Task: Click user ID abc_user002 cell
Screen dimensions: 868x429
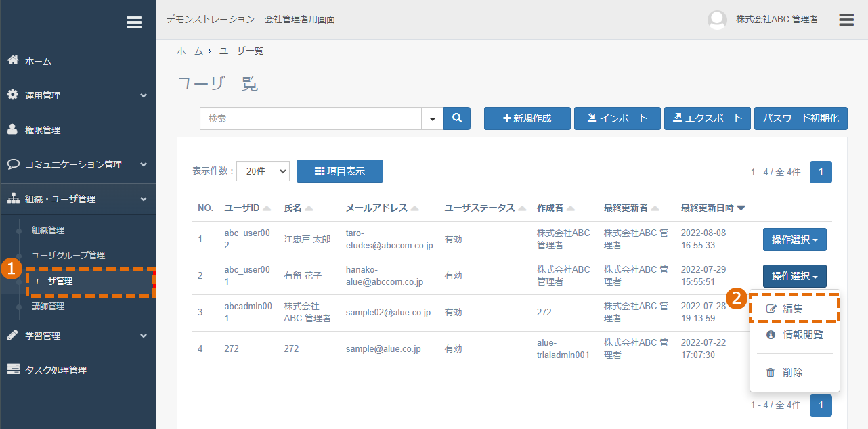Action: 247,239
